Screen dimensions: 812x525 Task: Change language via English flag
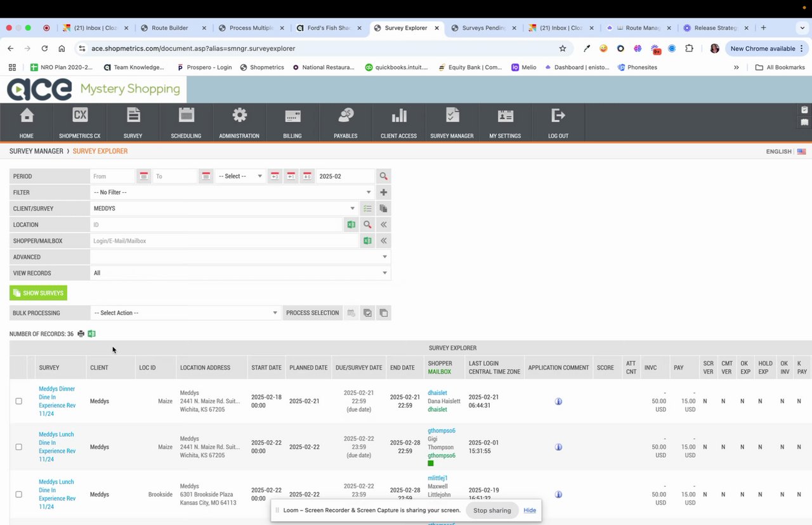click(x=802, y=152)
